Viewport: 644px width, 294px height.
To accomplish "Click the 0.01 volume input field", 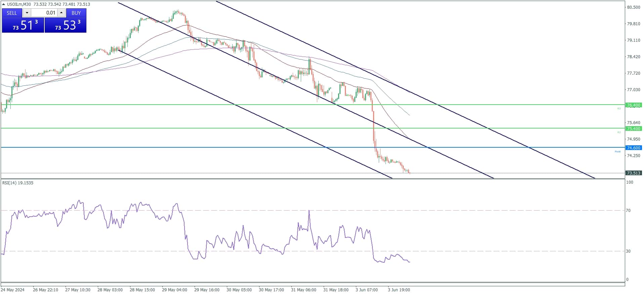I will (x=44, y=13).
